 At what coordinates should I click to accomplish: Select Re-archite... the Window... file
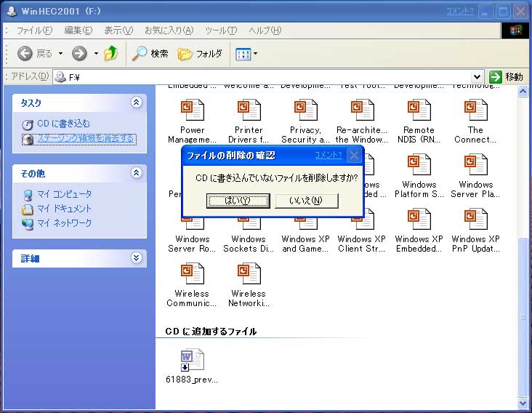362,121
